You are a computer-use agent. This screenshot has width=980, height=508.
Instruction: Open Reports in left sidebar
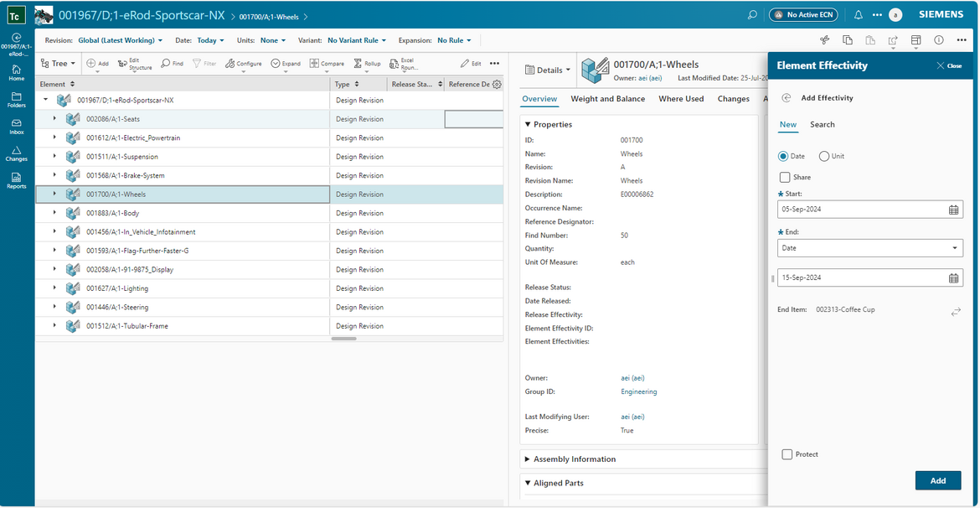click(x=17, y=181)
